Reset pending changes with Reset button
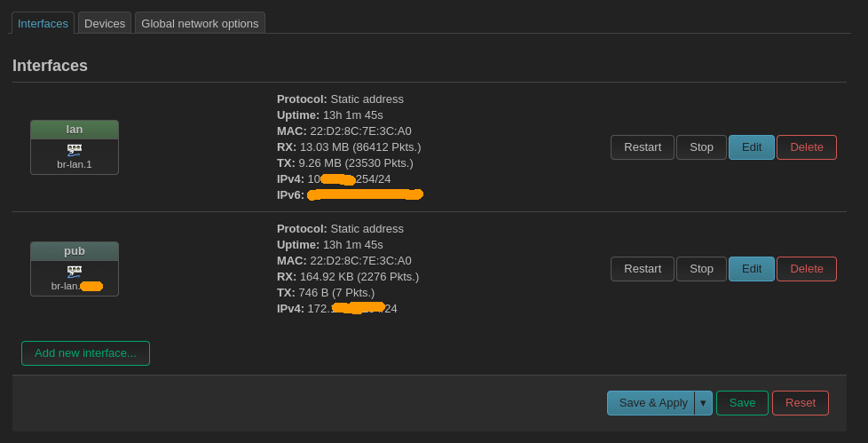 point(801,403)
